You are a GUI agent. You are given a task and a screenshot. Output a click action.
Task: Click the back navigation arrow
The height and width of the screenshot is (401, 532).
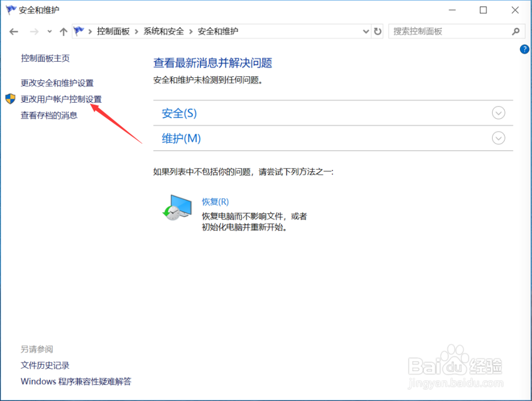[x=13, y=31]
